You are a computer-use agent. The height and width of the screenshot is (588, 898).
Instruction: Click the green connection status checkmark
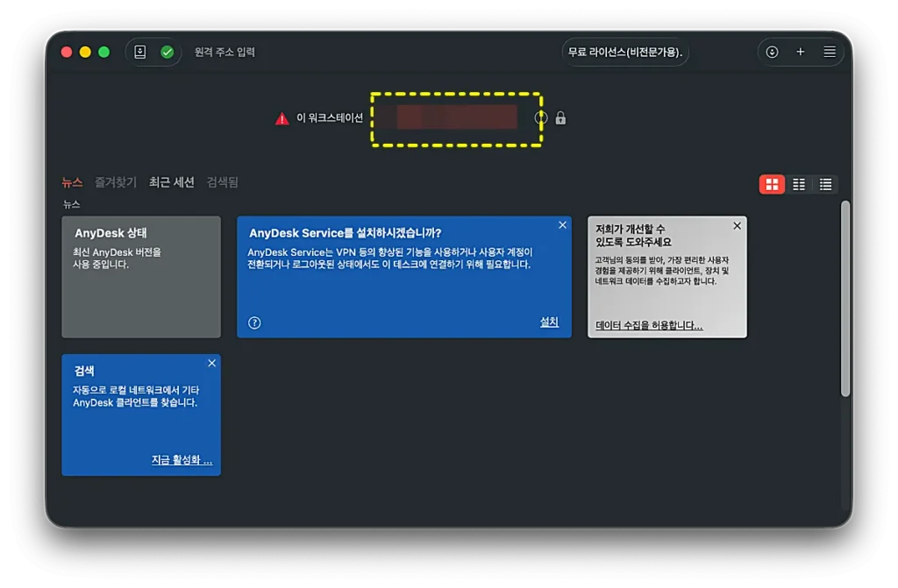167,52
